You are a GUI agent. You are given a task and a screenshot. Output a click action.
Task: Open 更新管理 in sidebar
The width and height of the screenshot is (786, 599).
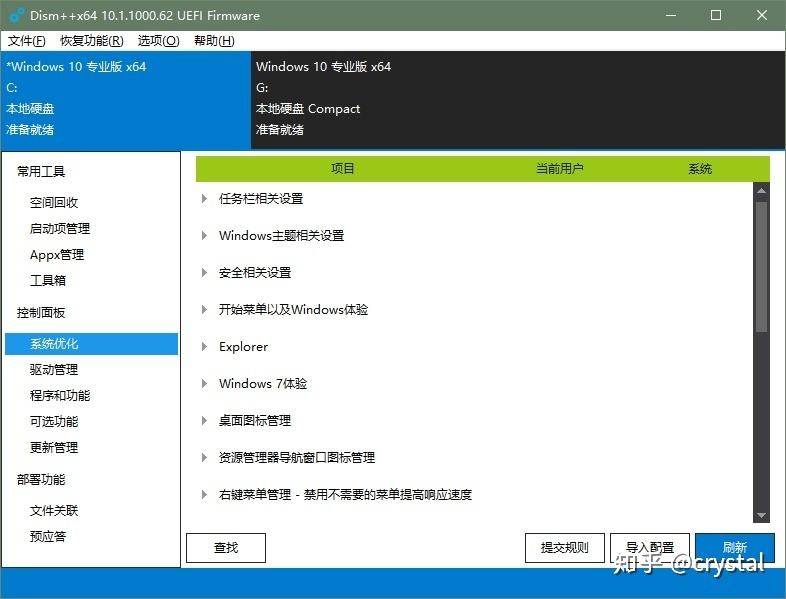[x=54, y=448]
